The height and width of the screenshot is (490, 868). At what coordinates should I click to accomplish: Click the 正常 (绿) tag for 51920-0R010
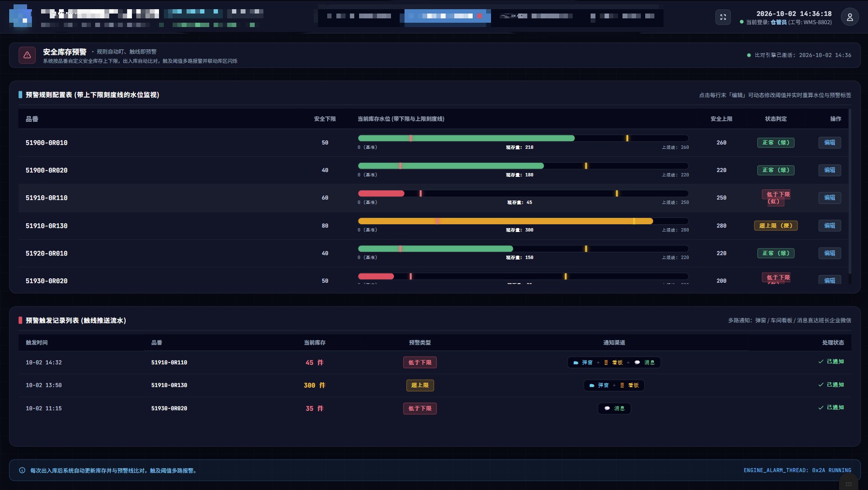(776, 253)
